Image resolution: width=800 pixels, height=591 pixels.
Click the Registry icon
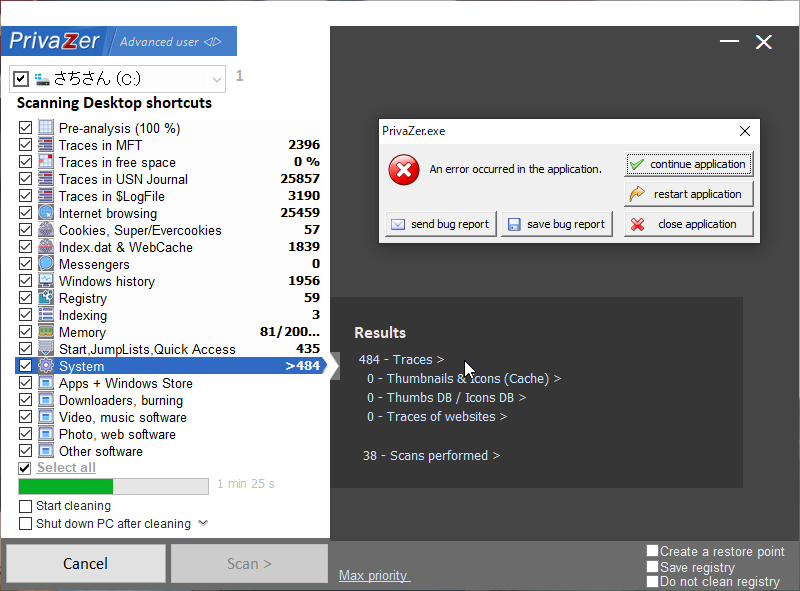(x=46, y=298)
